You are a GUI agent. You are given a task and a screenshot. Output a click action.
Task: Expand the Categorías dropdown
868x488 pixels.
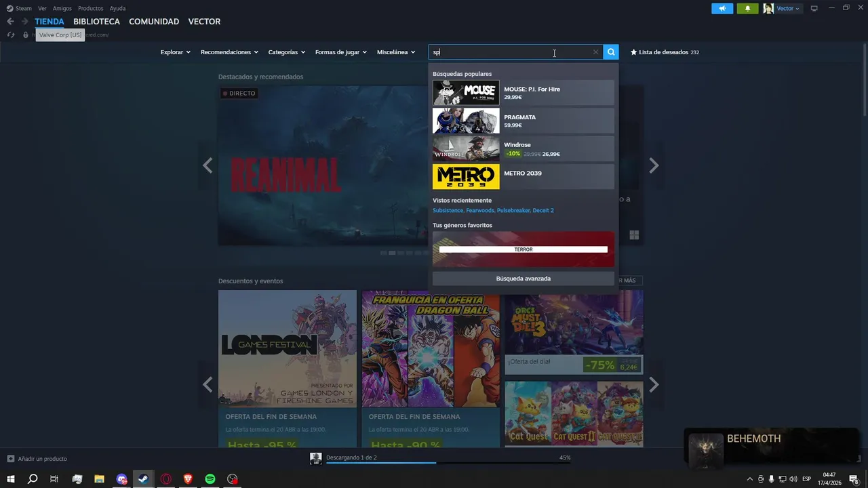pos(287,52)
